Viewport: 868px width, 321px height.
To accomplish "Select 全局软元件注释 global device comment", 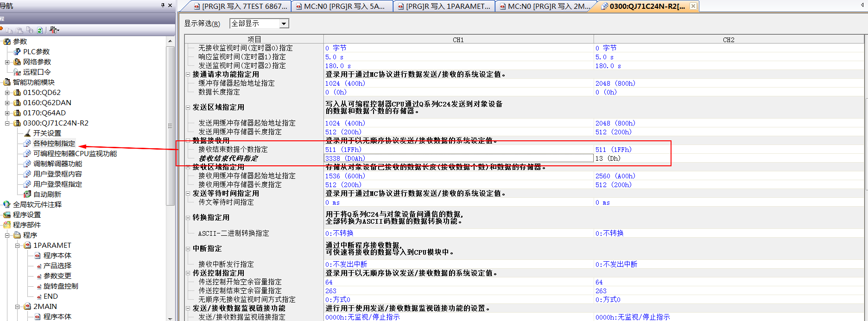I will coord(37,204).
